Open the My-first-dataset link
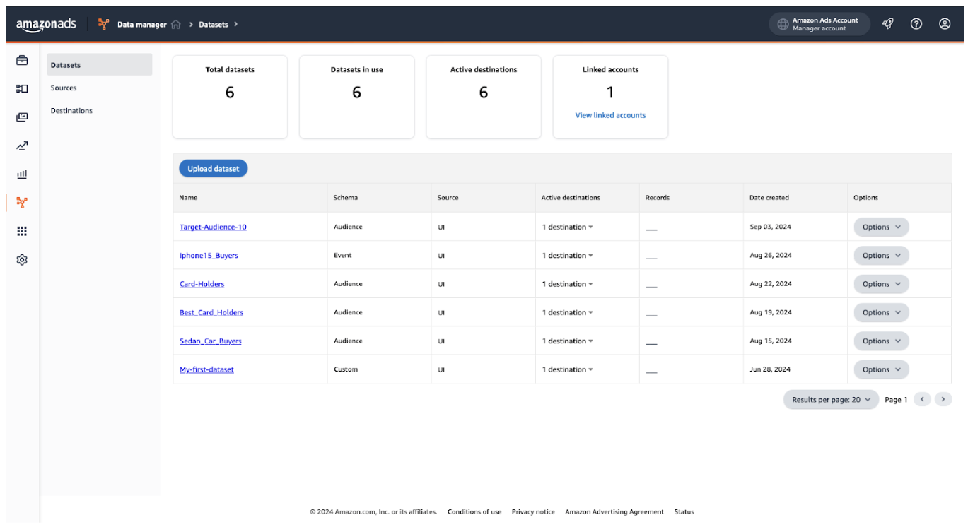 [x=206, y=369]
